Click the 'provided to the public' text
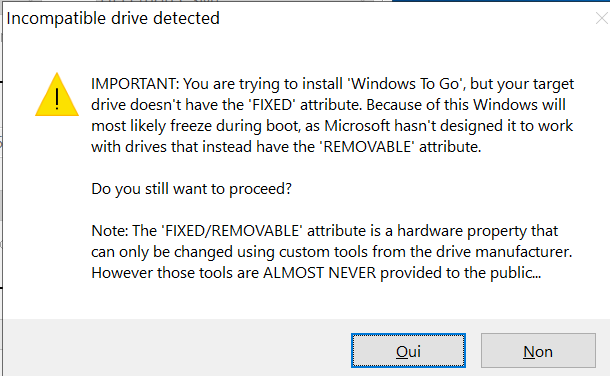The width and height of the screenshot is (610, 376). [460, 273]
